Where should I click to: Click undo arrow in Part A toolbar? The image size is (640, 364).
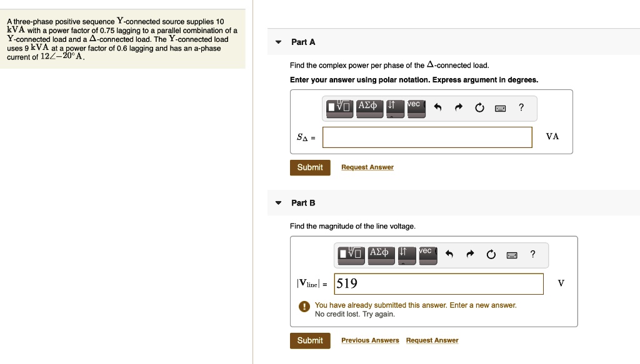[438, 108]
